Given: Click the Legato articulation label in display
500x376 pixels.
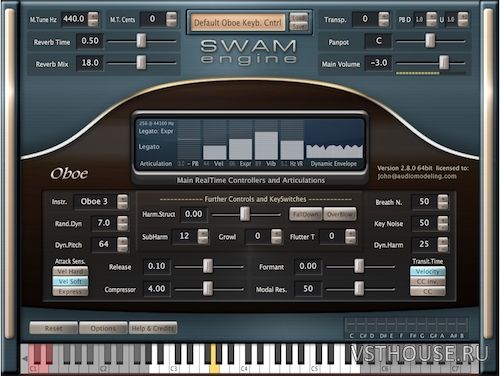Looking at the screenshot, I should point(149,147).
